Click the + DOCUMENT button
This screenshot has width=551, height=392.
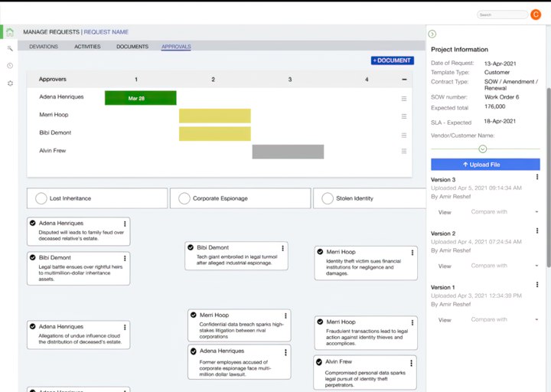[392, 60]
